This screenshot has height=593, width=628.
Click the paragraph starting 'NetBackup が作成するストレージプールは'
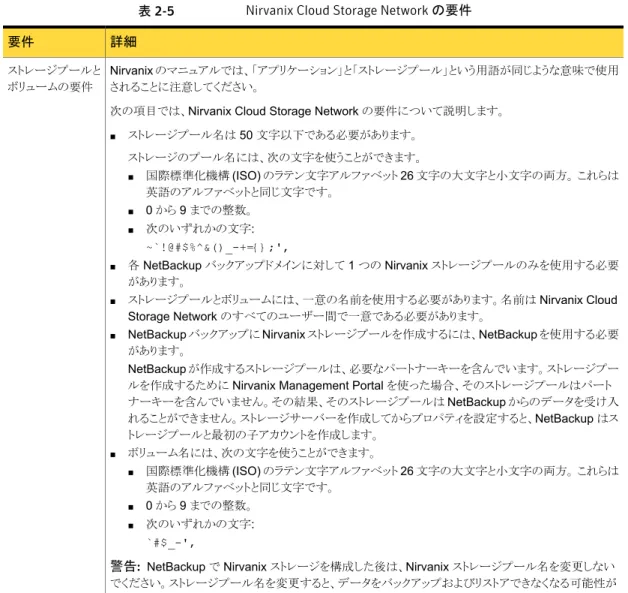tap(373, 401)
